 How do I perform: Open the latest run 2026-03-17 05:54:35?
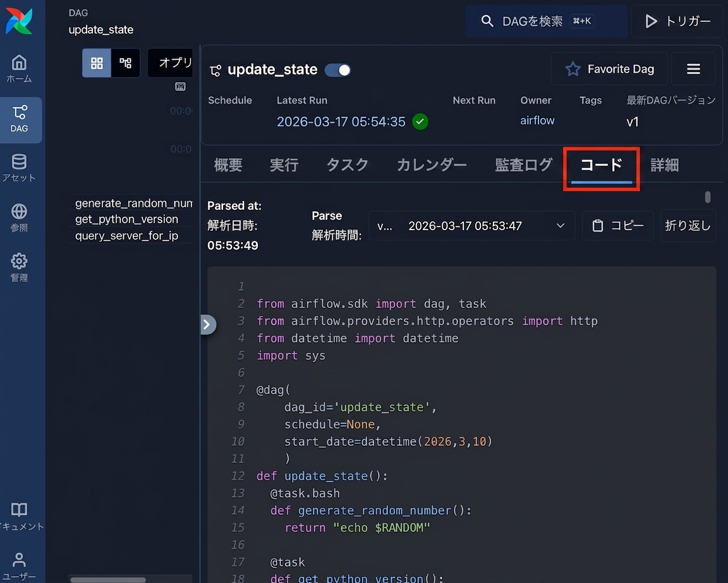pyautogui.click(x=341, y=121)
